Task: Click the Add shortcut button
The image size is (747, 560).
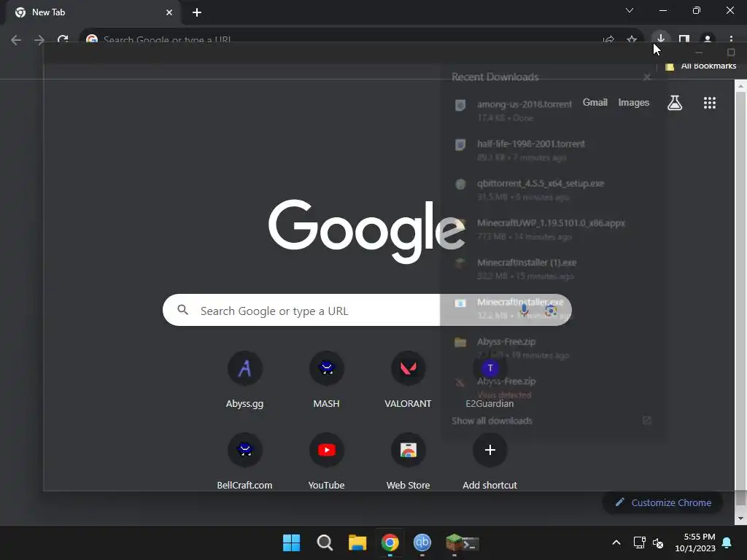Action: tap(489, 462)
